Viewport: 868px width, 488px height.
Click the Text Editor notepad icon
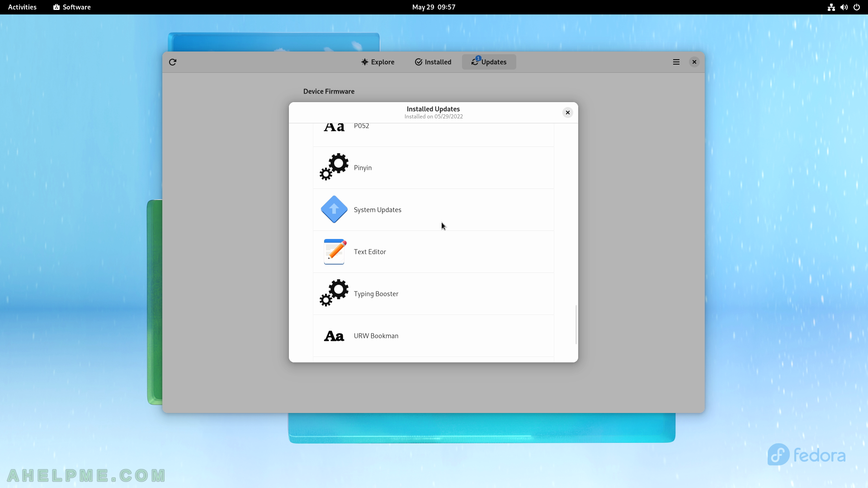[335, 251]
